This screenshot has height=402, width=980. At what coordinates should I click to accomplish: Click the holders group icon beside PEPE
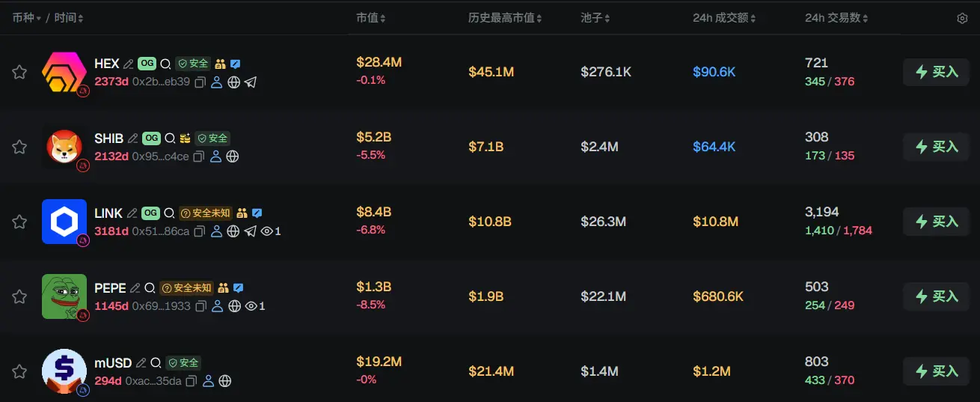pos(224,287)
